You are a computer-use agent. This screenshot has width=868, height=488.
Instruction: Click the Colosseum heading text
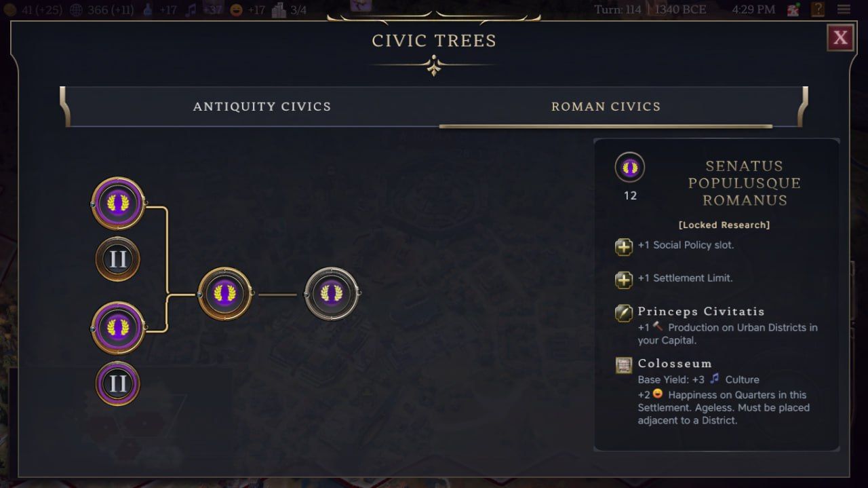pyautogui.click(x=675, y=364)
